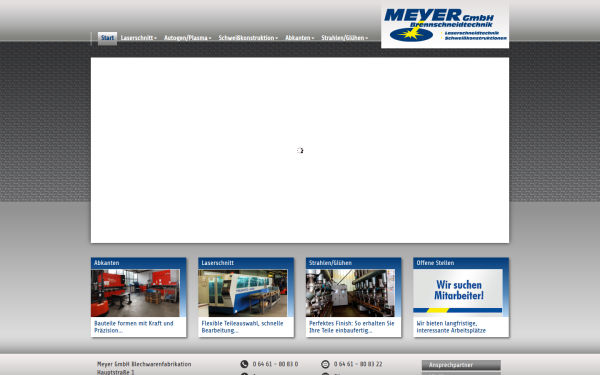Click the phone number 0 64 61 - 80 83 0
This screenshot has height=375, width=600.
(275, 364)
